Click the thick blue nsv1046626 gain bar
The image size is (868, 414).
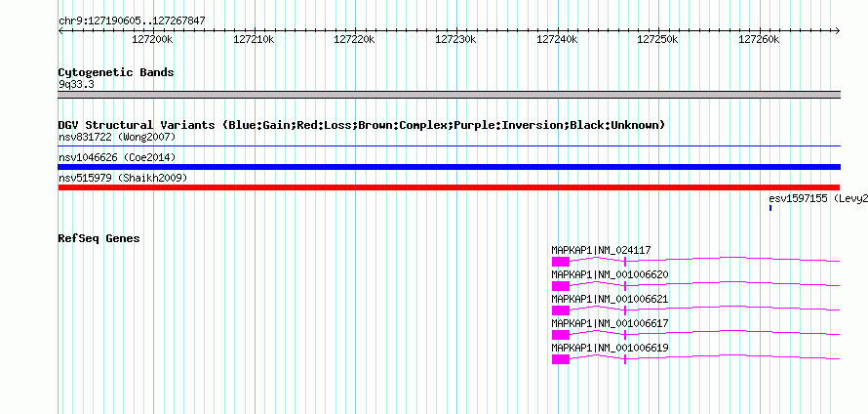point(449,167)
